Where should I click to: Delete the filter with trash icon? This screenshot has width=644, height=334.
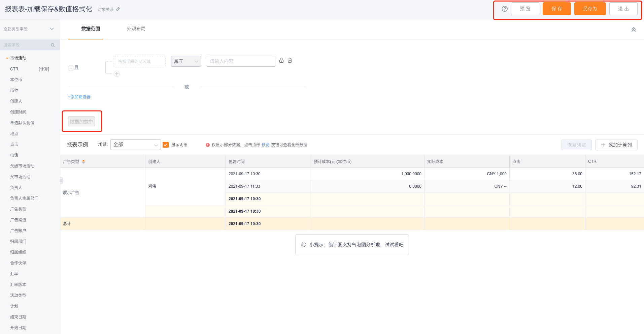pos(290,61)
